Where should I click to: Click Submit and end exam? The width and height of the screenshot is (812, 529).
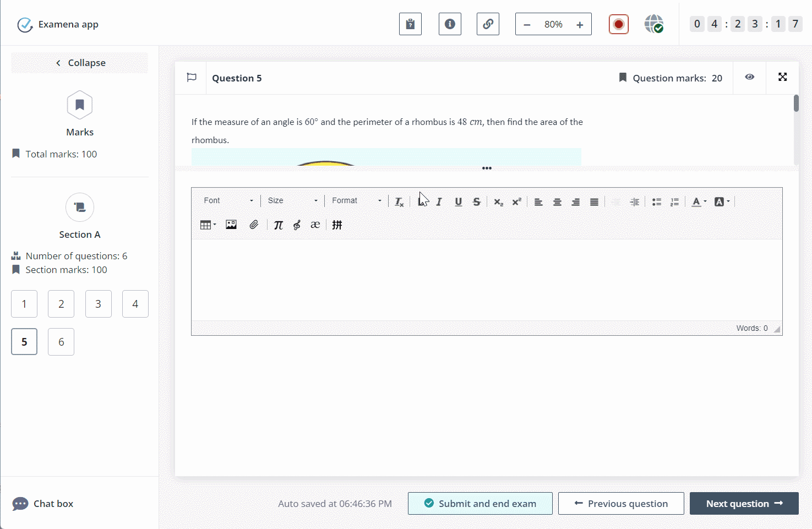click(x=480, y=504)
